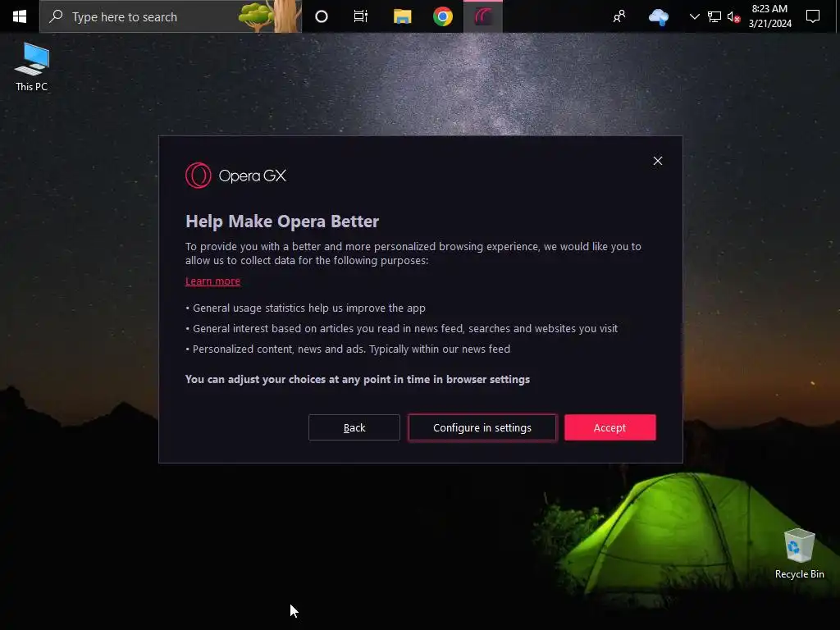The width and height of the screenshot is (840, 630).
Task: Launch Google Chrome from the taskbar
Action: (x=442, y=16)
